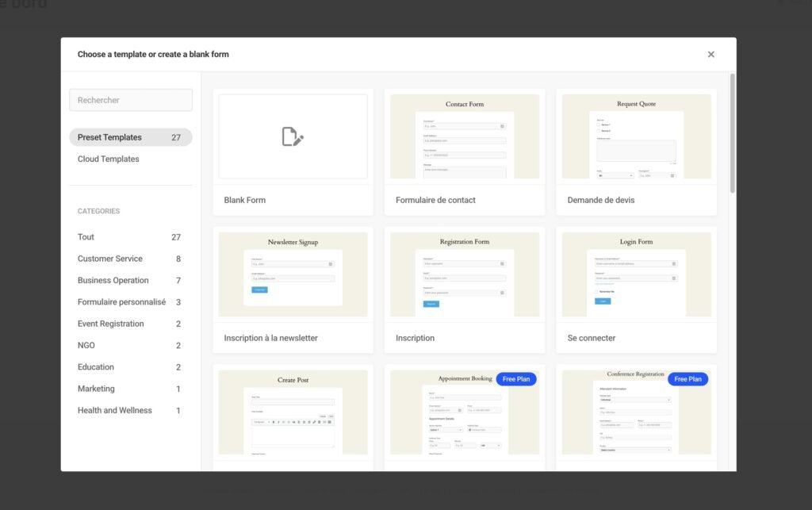Image resolution: width=812 pixels, height=510 pixels.
Task: Click Free Plan badge on Appointment Booking
Action: pos(516,379)
